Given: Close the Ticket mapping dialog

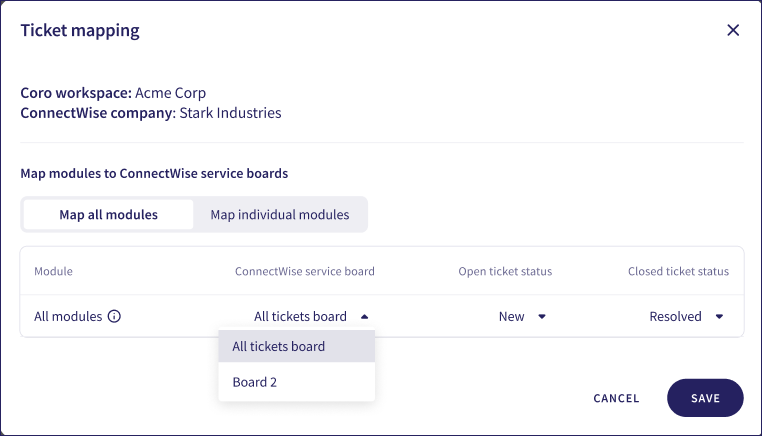Looking at the screenshot, I should click(x=733, y=30).
